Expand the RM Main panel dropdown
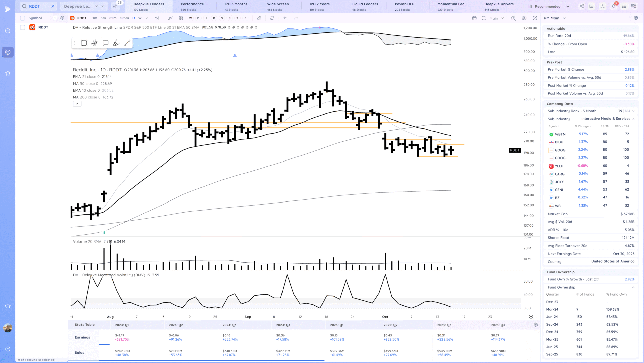 [x=564, y=18]
